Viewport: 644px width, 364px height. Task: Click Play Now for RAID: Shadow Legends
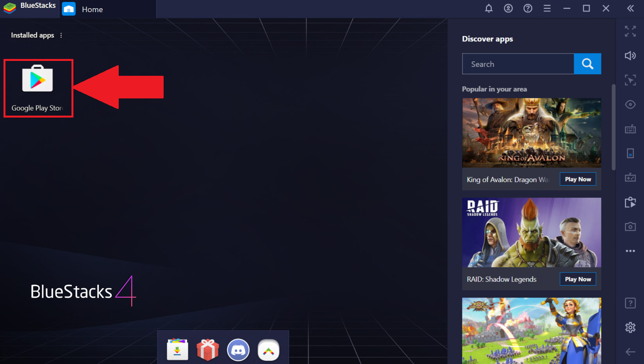(578, 279)
